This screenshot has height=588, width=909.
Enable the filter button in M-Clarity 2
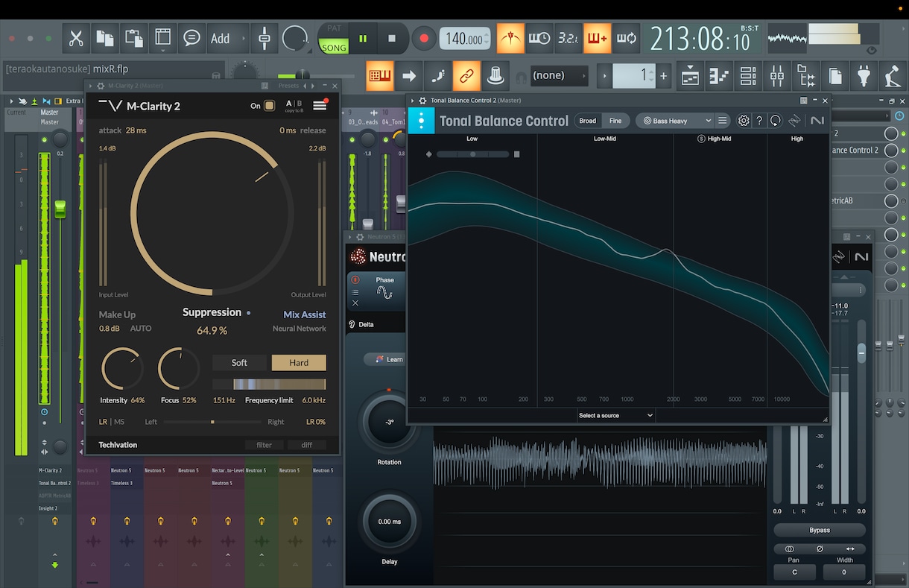pyautogui.click(x=265, y=445)
